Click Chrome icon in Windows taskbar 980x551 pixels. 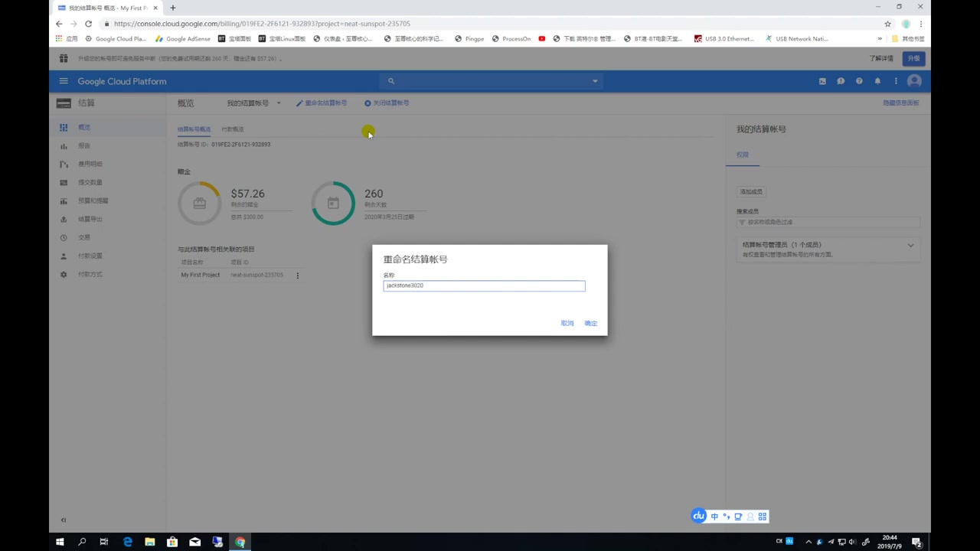240,542
